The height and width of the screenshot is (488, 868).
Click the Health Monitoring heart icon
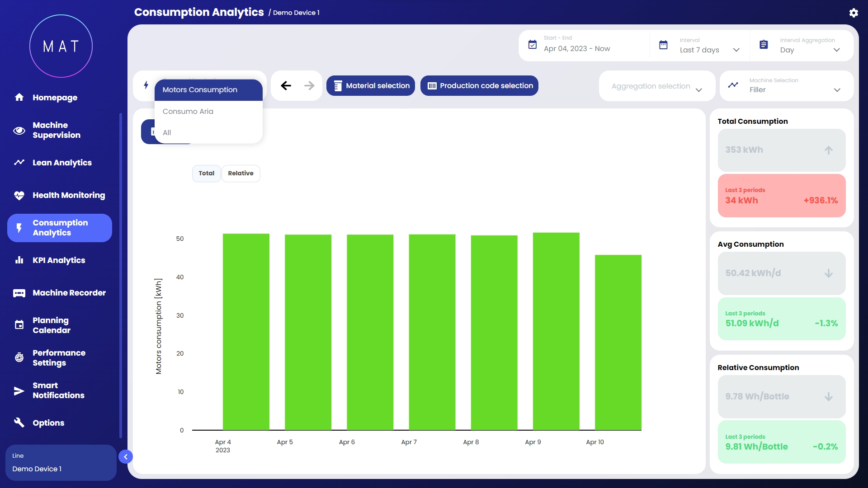(x=19, y=196)
